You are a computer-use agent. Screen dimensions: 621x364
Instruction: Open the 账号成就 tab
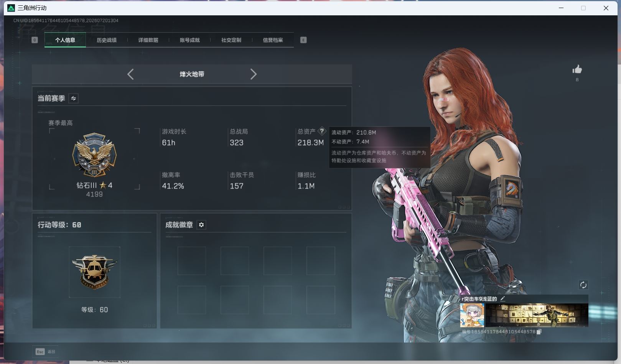coord(189,40)
